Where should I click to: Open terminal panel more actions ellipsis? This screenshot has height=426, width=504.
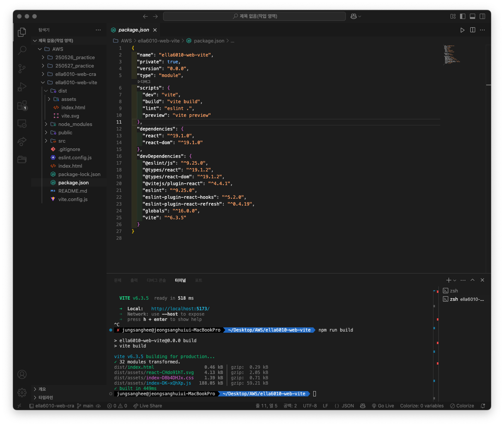click(463, 280)
